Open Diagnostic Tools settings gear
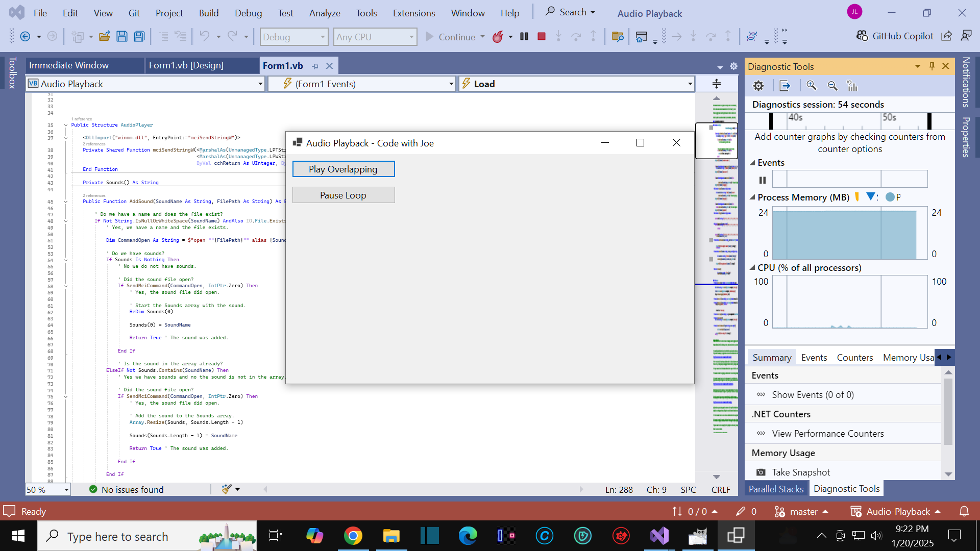This screenshot has width=980, height=551. tap(758, 86)
